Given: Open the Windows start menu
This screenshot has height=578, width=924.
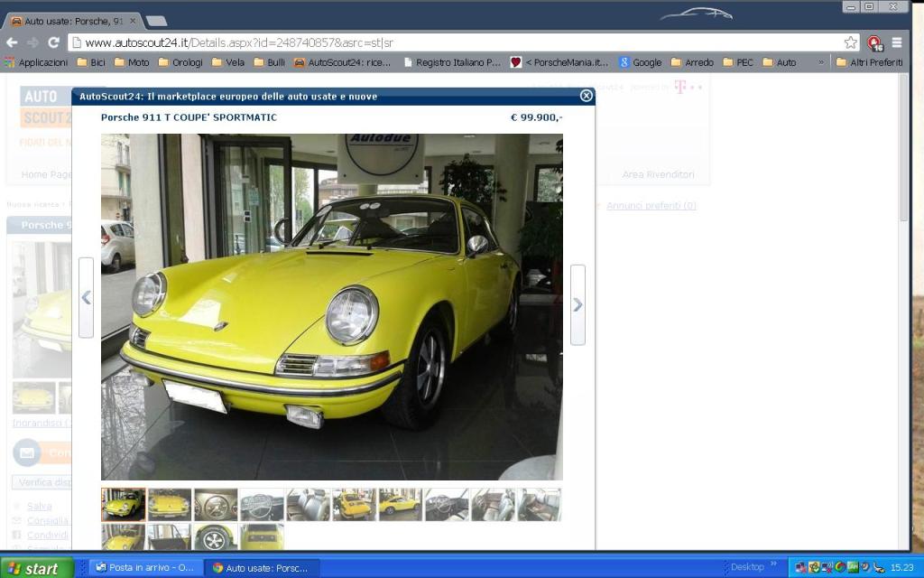Looking at the screenshot, I should (x=36, y=568).
